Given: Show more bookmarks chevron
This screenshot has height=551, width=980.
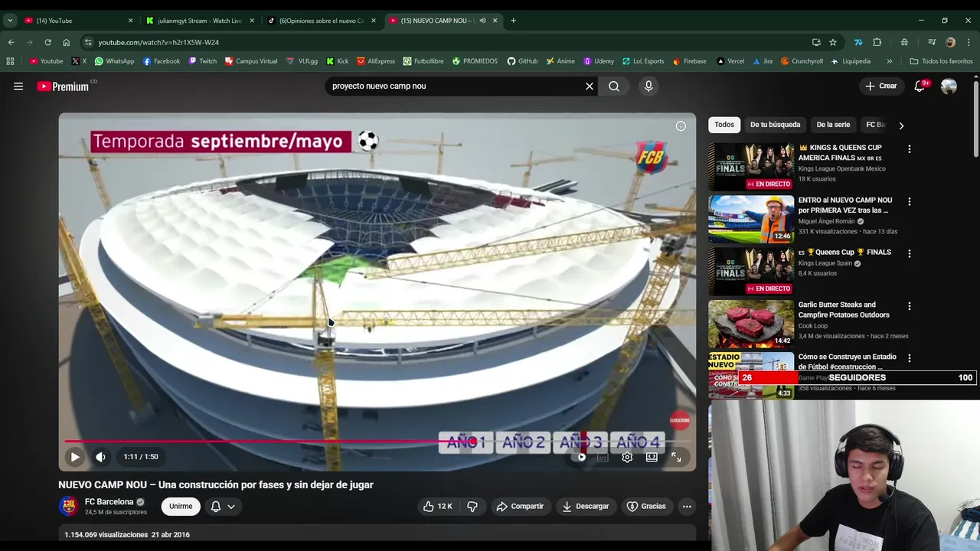Looking at the screenshot, I should (889, 61).
